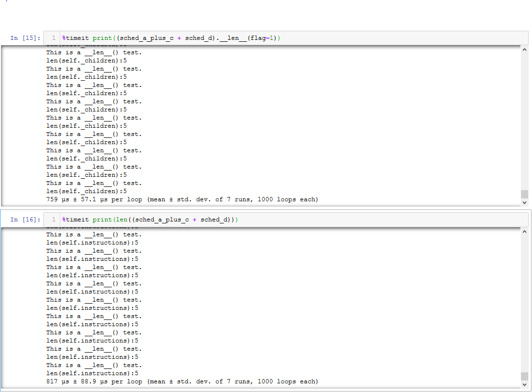Image resolution: width=532 pixels, height=392 pixels.
Task: Click line number 1 in the In [15] cell
Action: (53, 37)
